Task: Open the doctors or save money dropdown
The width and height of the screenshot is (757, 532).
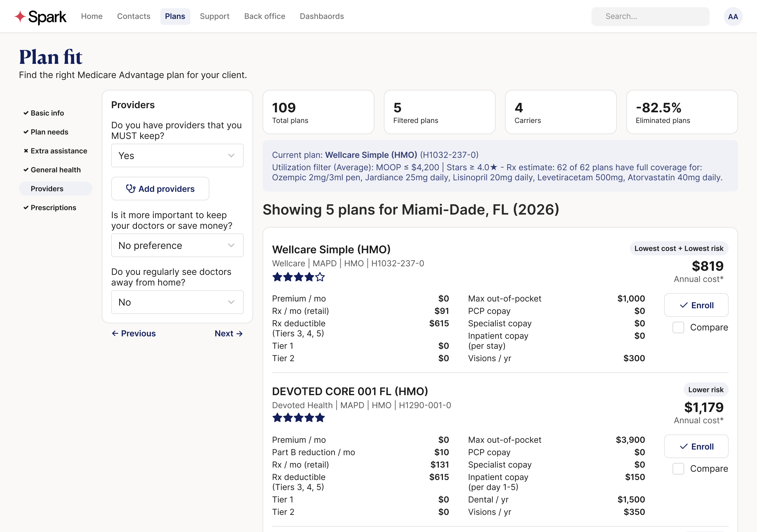Action: [177, 246]
